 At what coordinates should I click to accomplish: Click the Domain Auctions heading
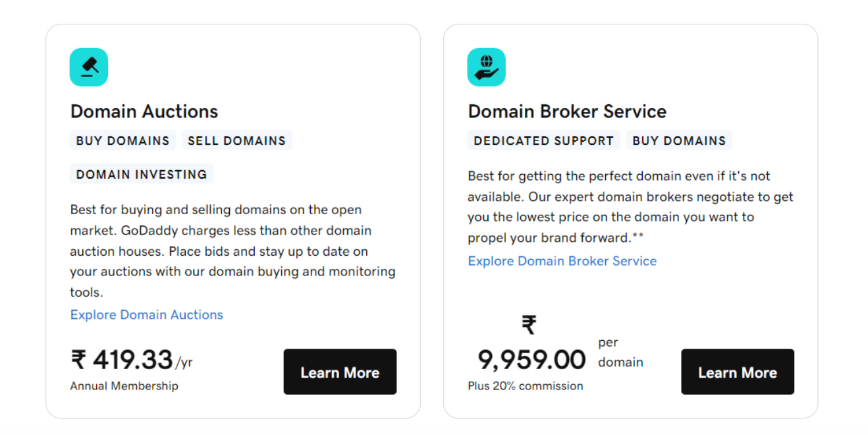tap(144, 111)
